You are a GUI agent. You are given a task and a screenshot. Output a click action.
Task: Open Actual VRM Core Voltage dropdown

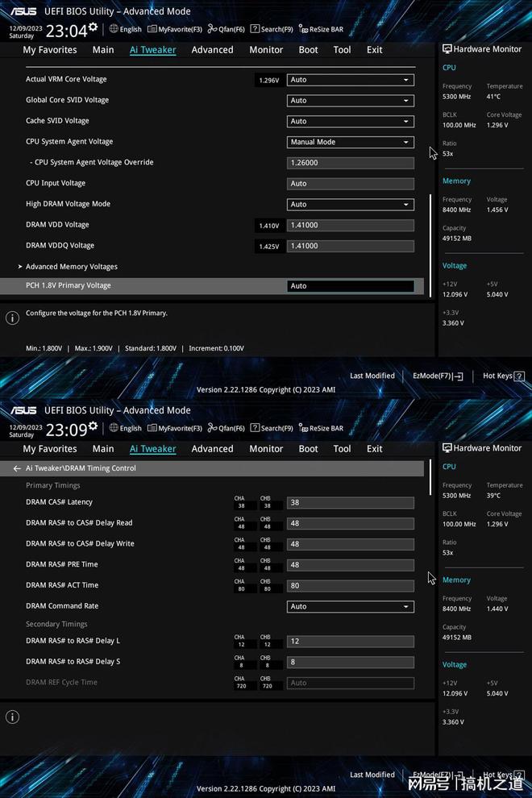351,80
